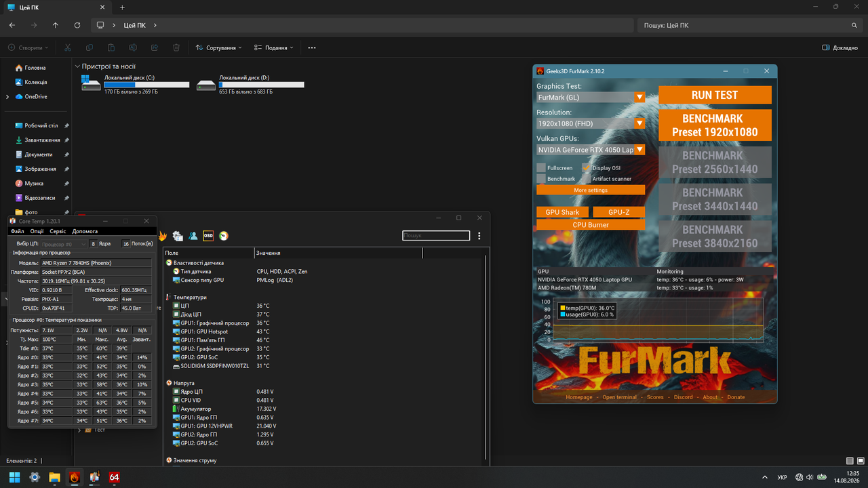This screenshot has width=868, height=488.
Task: Toggle the Докладно details pane button
Action: pos(840,48)
